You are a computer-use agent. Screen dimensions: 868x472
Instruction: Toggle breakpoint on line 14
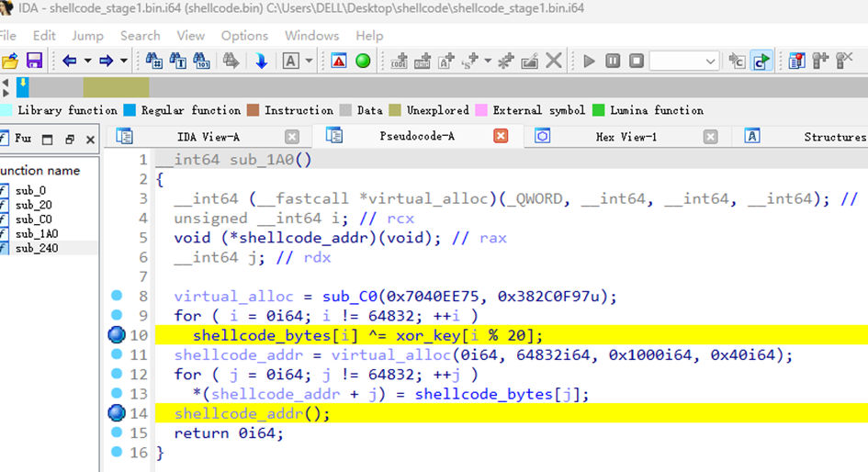tap(117, 413)
